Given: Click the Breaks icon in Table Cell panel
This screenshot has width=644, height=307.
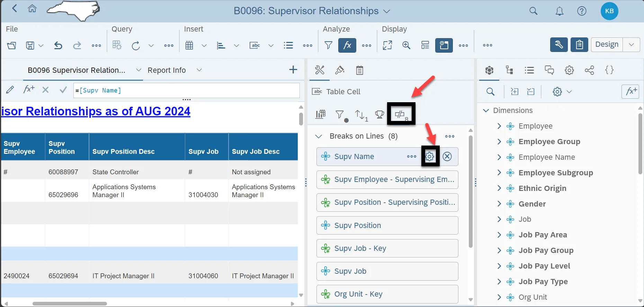Looking at the screenshot, I should click(401, 114).
